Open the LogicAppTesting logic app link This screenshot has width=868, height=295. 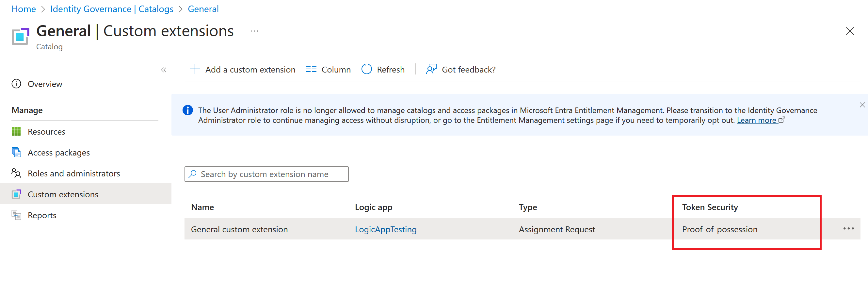tap(385, 229)
